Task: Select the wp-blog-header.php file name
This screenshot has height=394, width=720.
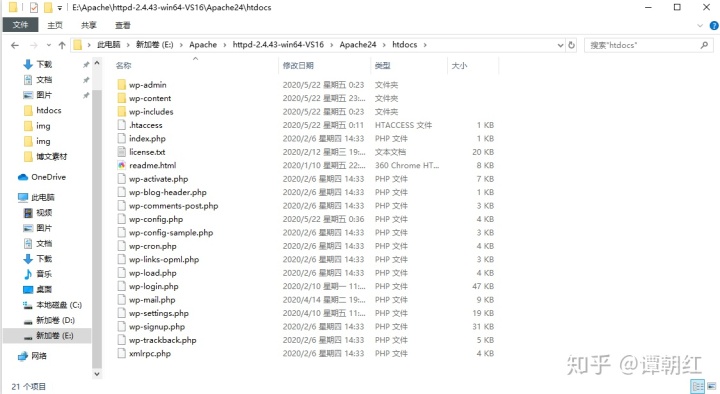Action: [x=168, y=192]
